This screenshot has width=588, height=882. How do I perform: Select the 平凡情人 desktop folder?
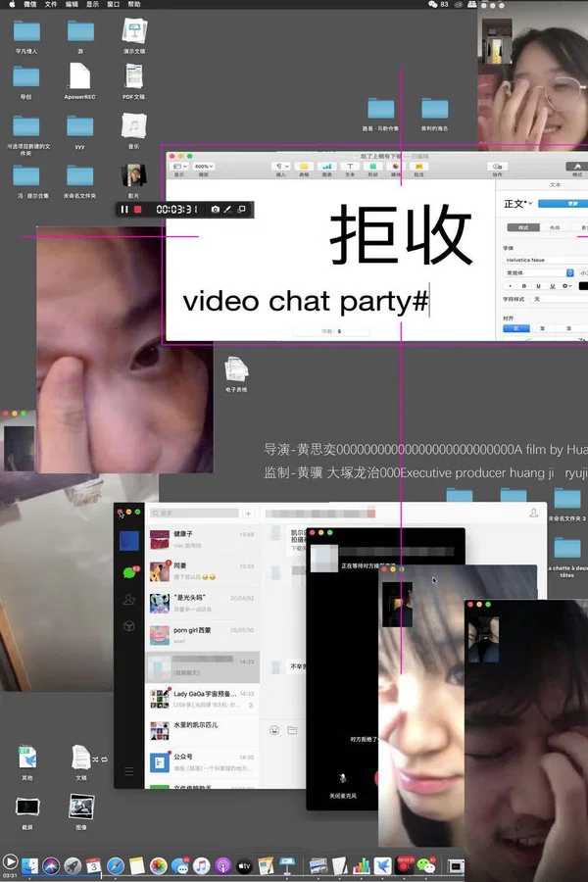coord(26,36)
